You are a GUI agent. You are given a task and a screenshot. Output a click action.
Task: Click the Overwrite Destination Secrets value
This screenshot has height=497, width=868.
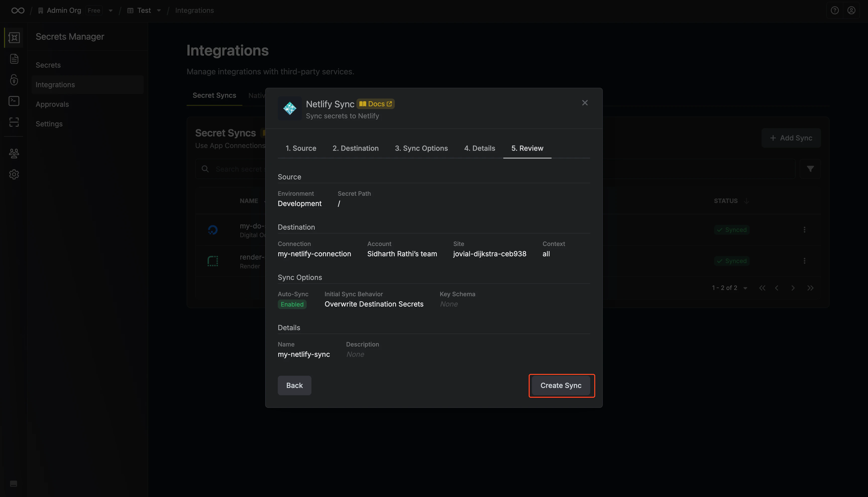coord(374,304)
